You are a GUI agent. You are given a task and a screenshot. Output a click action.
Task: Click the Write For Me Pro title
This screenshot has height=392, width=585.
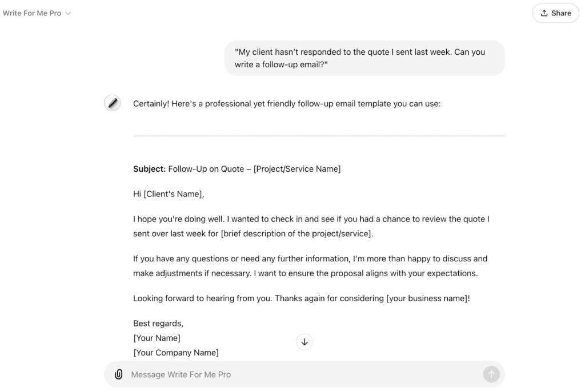pyautogui.click(x=32, y=13)
